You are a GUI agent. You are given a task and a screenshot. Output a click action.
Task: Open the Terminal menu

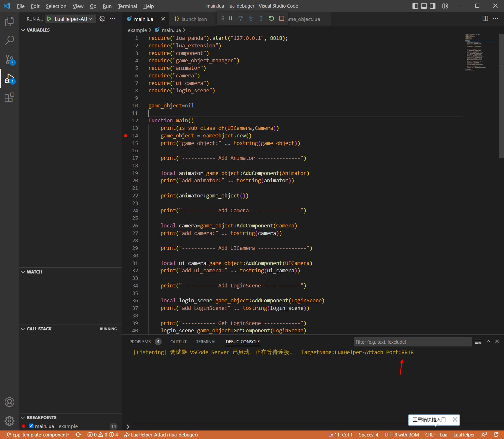click(x=127, y=6)
